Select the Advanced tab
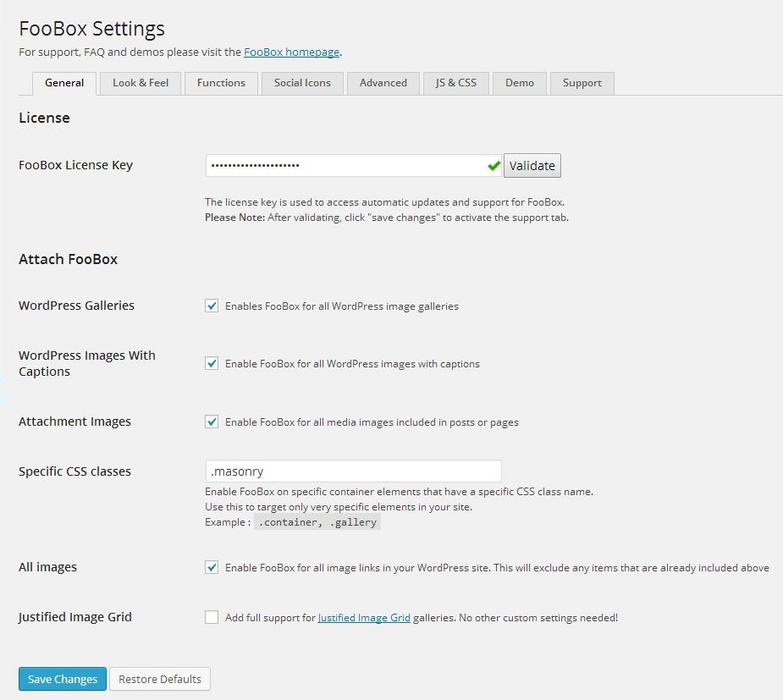783x700 pixels. 383,83
